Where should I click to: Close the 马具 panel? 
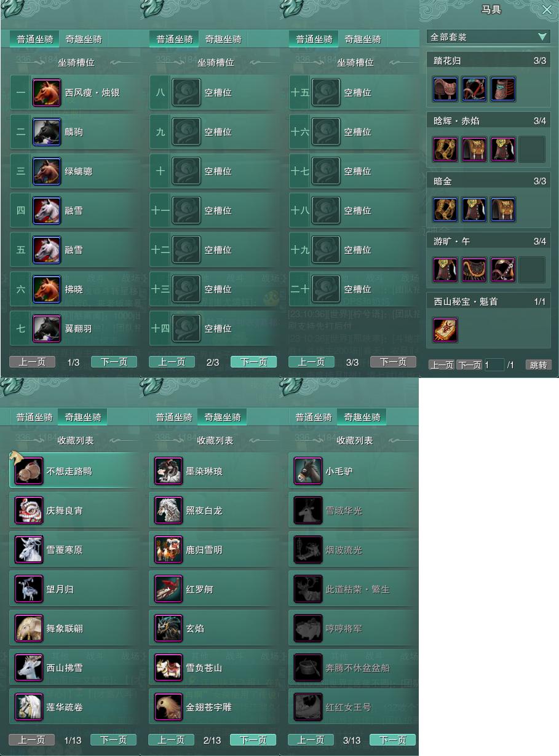tap(547, 10)
